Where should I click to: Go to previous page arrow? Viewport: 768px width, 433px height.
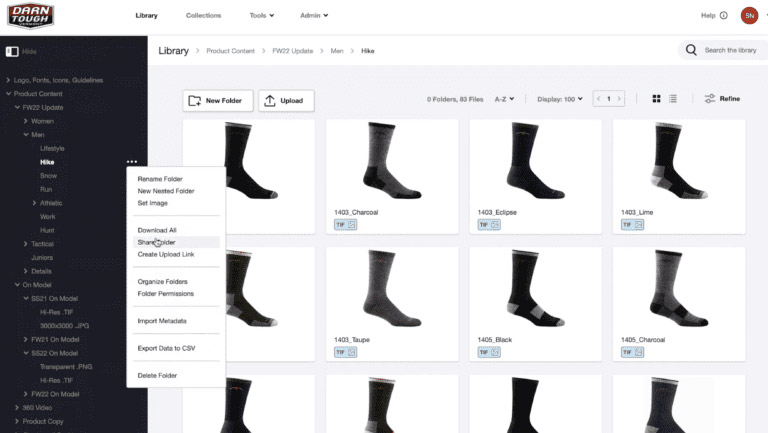599,99
